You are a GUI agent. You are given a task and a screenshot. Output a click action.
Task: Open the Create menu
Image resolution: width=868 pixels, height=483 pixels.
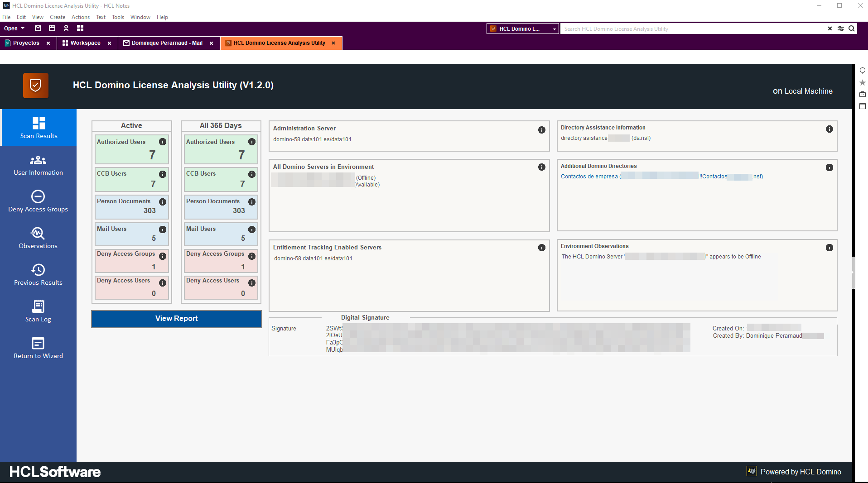click(58, 17)
